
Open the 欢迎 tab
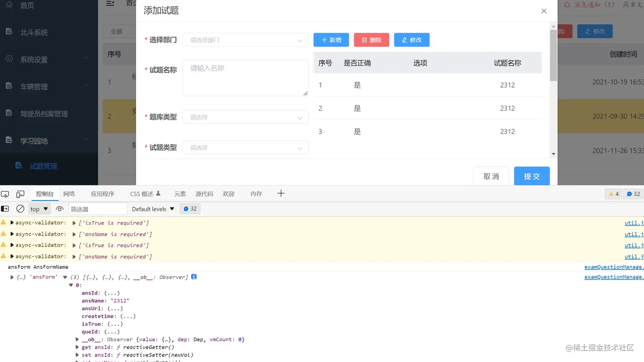click(x=228, y=194)
